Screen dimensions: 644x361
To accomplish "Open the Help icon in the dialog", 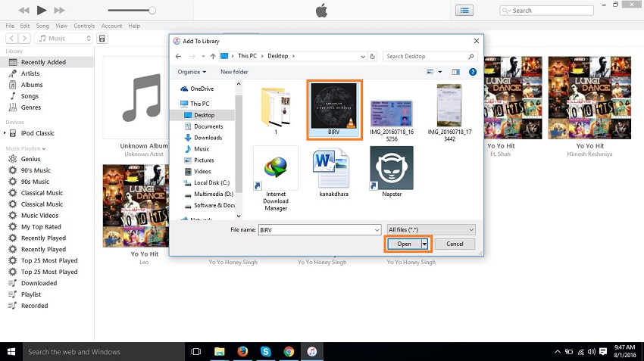I will [x=473, y=72].
